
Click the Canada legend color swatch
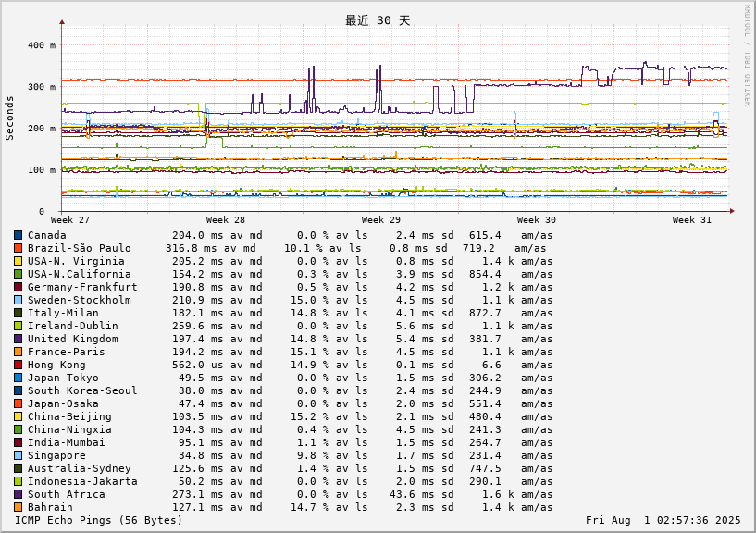tap(18, 235)
